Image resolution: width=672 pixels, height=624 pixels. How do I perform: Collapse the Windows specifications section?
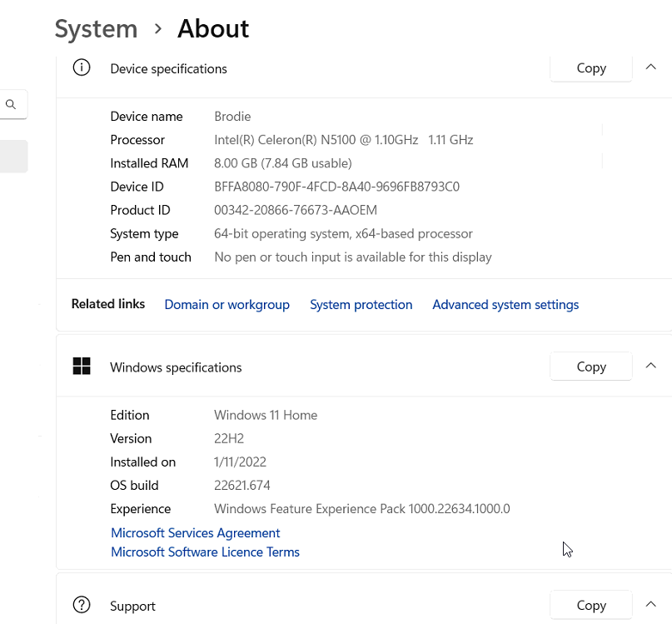pos(650,366)
